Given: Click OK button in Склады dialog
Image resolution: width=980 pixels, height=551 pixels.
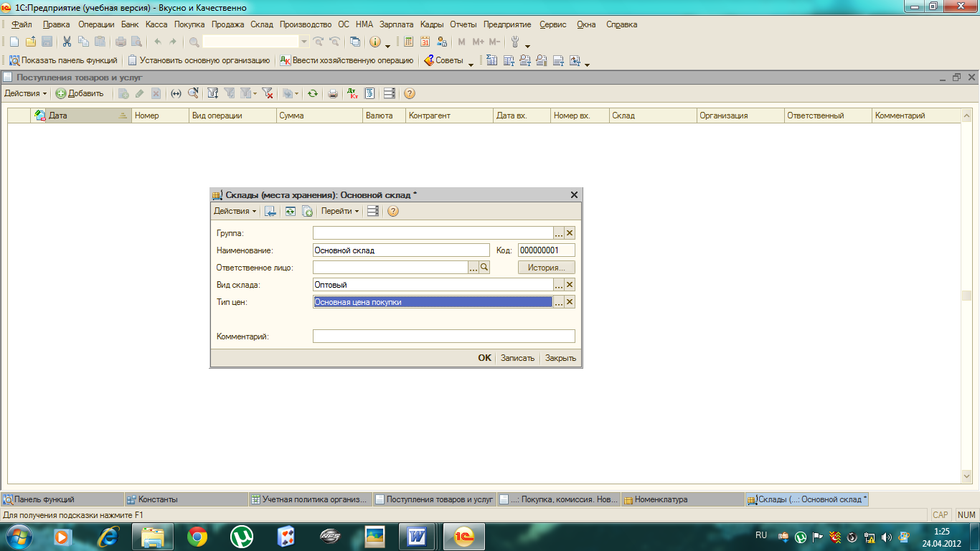Looking at the screenshot, I should coord(485,358).
